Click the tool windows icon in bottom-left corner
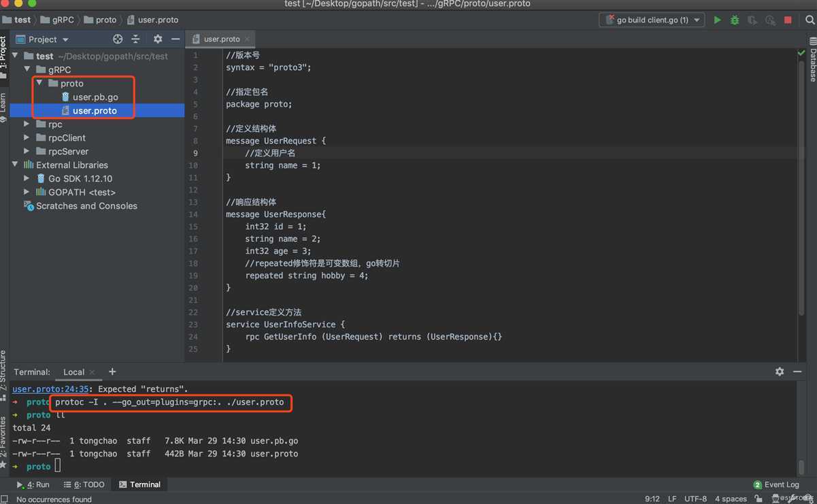This screenshot has width=817, height=504. (x=5, y=499)
